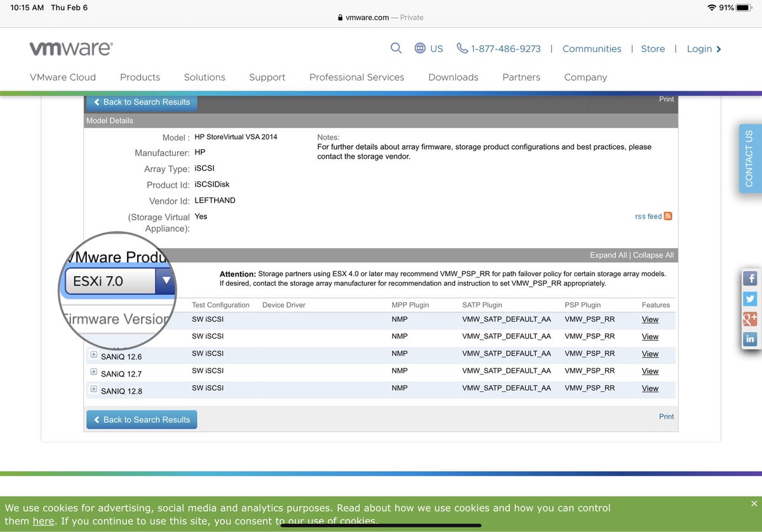Open the Wi-Fi status icon
The height and width of the screenshot is (532, 762).
[711, 8]
